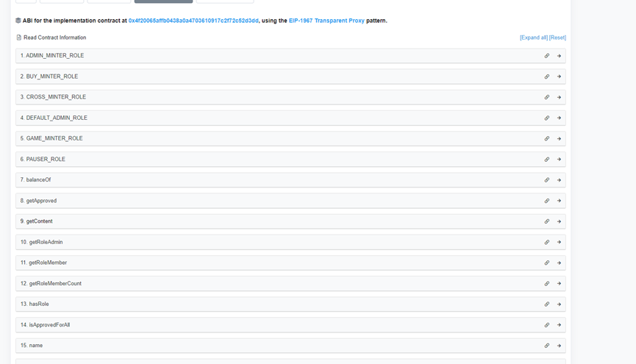Open getApproved section via arrow

pyautogui.click(x=559, y=201)
